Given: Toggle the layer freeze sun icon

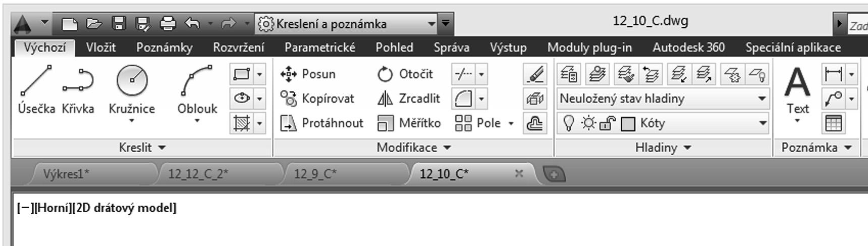Looking at the screenshot, I should click(588, 124).
